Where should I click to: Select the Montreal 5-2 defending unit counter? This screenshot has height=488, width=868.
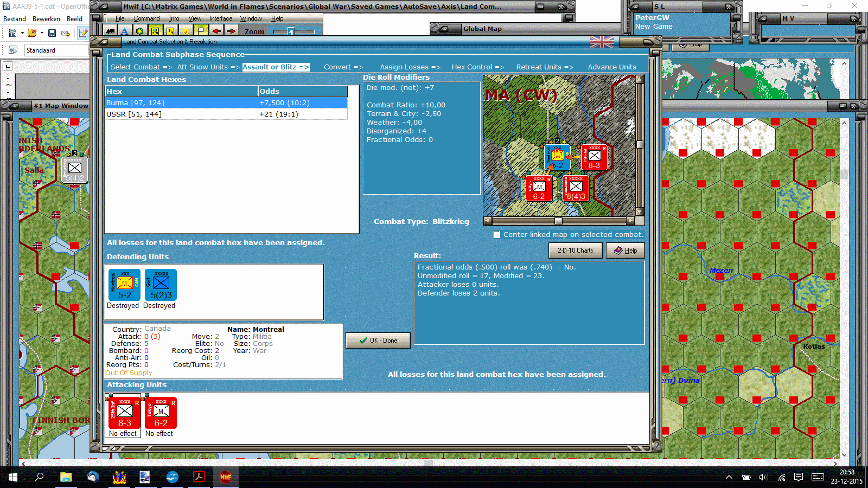pos(125,285)
